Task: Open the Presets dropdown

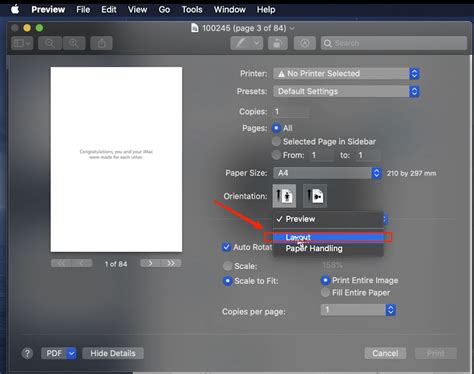Action: pyautogui.click(x=346, y=91)
